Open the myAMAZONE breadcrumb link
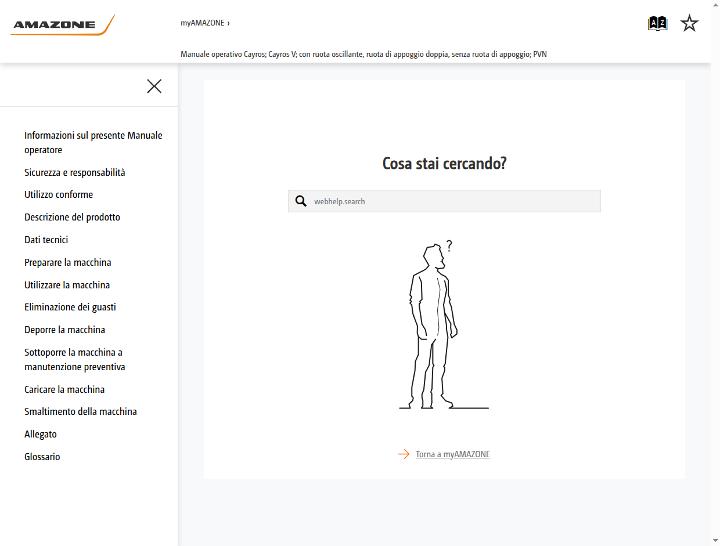720x546 pixels. coord(202,23)
